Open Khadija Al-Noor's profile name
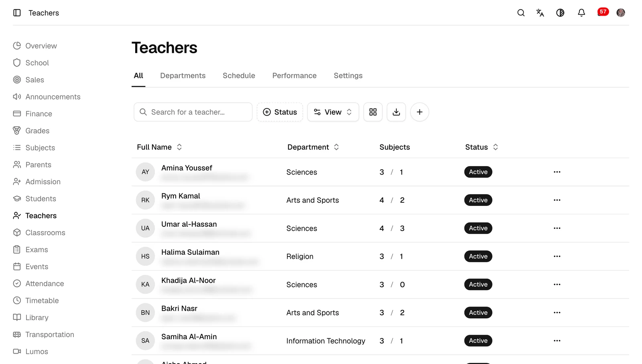Viewport: 642px width, 364px height. pyautogui.click(x=189, y=280)
